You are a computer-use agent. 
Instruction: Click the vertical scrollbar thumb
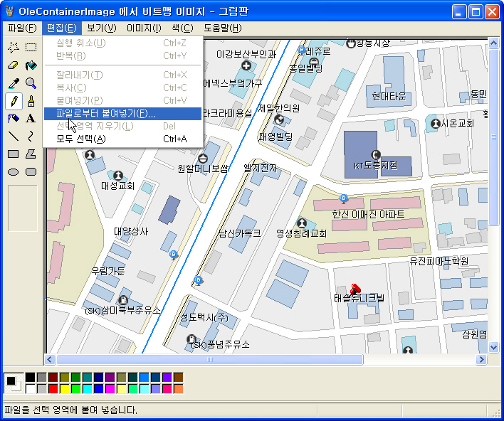pyautogui.click(x=493, y=137)
